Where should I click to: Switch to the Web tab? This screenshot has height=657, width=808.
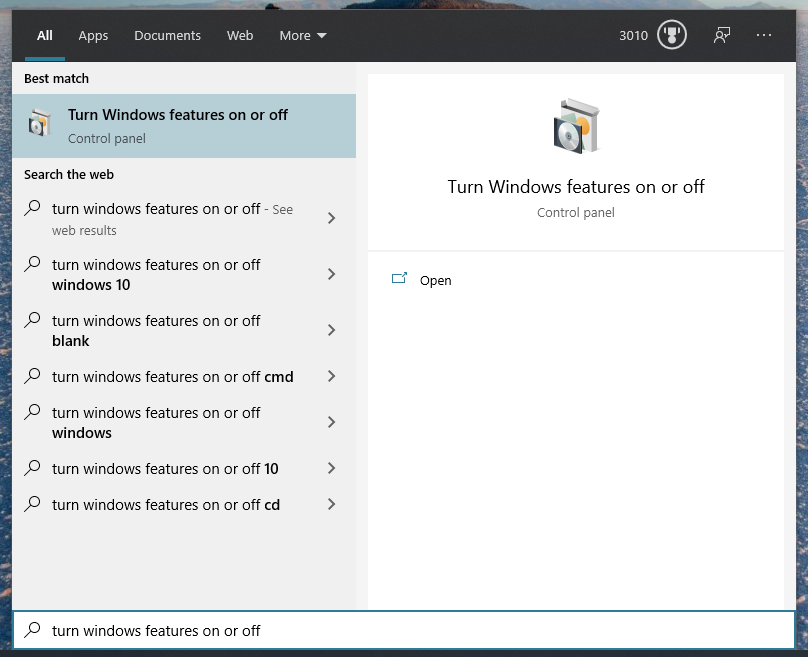click(x=240, y=36)
